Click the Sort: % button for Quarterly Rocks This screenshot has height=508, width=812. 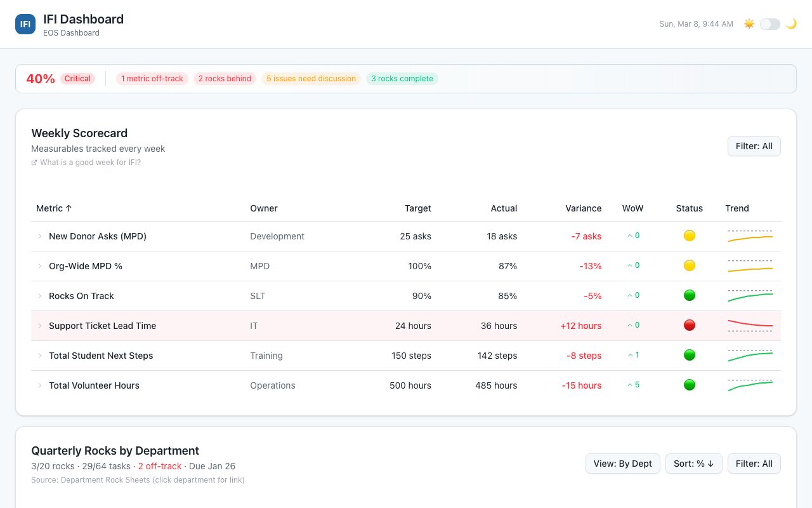(x=693, y=464)
